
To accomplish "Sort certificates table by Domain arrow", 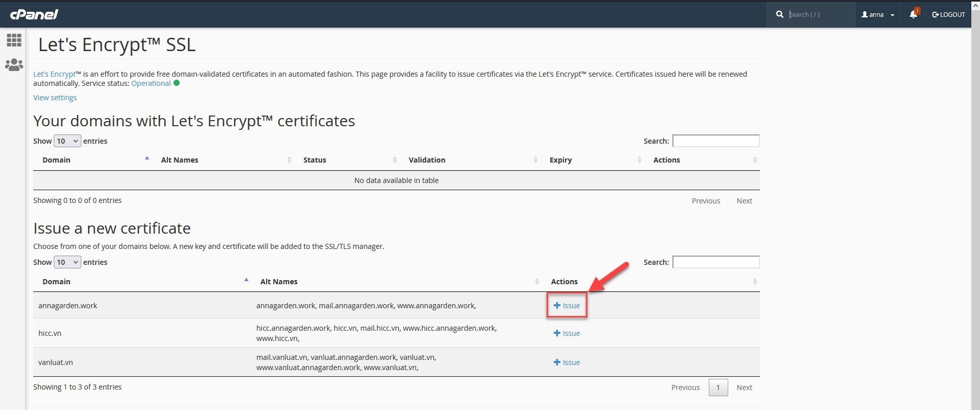I will pyautogui.click(x=147, y=159).
